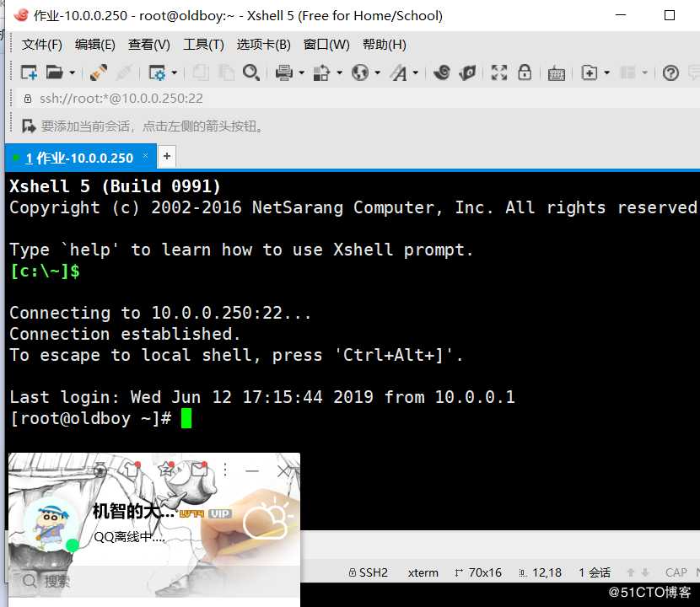Select the 作业-10.0.0.250 session tab
The image size is (700, 607).
tap(79, 158)
